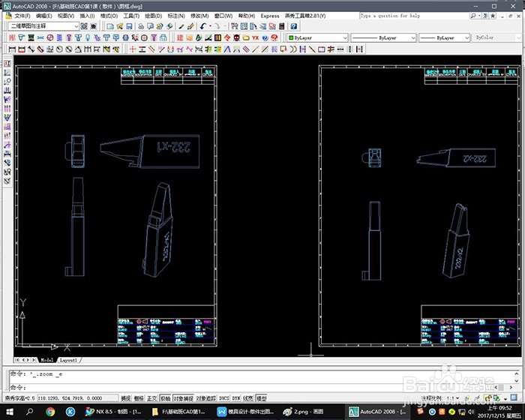The width and height of the screenshot is (525, 420).
Task: Click the red rectangle dimension icon
Action: [x=22, y=49]
